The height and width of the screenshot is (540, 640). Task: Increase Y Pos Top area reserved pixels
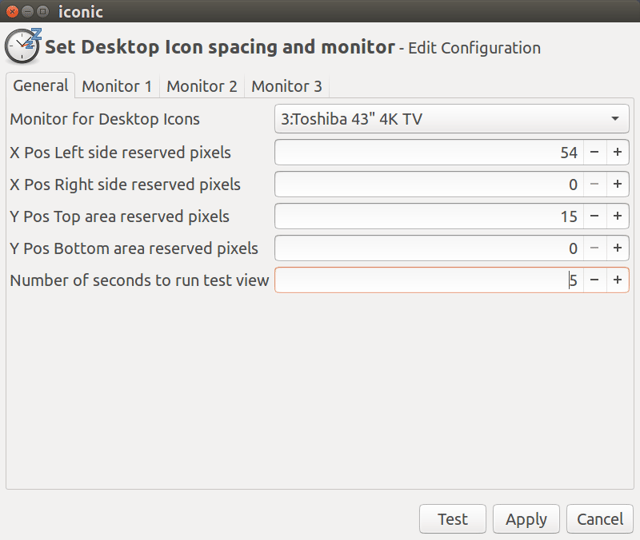[618, 216]
